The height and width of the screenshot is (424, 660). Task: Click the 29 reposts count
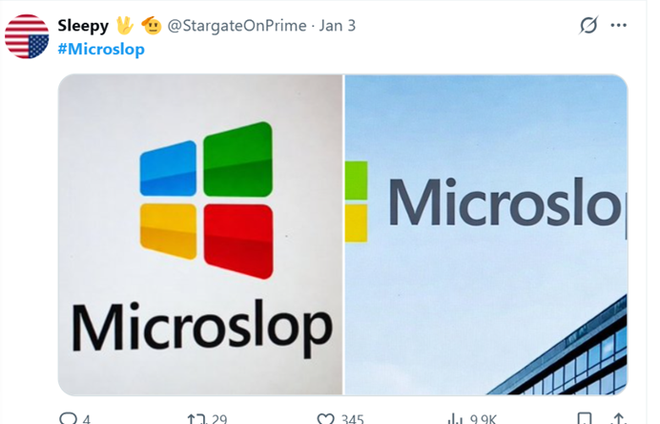click(x=219, y=419)
